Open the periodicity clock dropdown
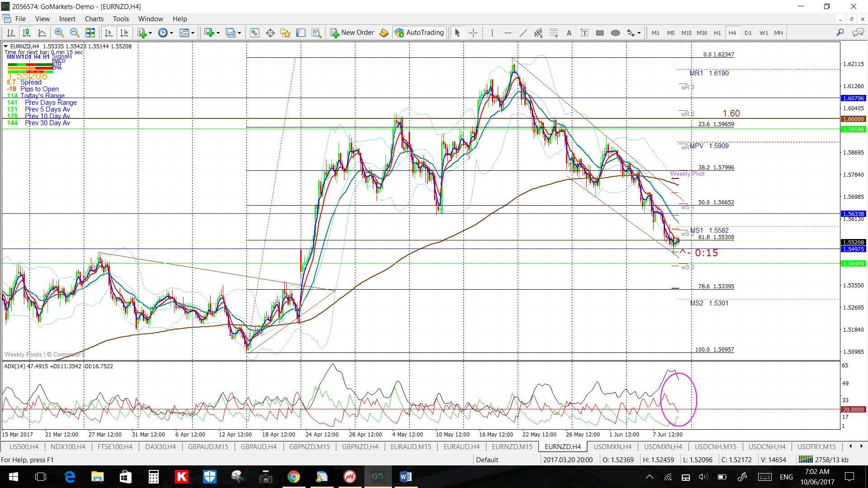868x488 pixels. (171, 33)
